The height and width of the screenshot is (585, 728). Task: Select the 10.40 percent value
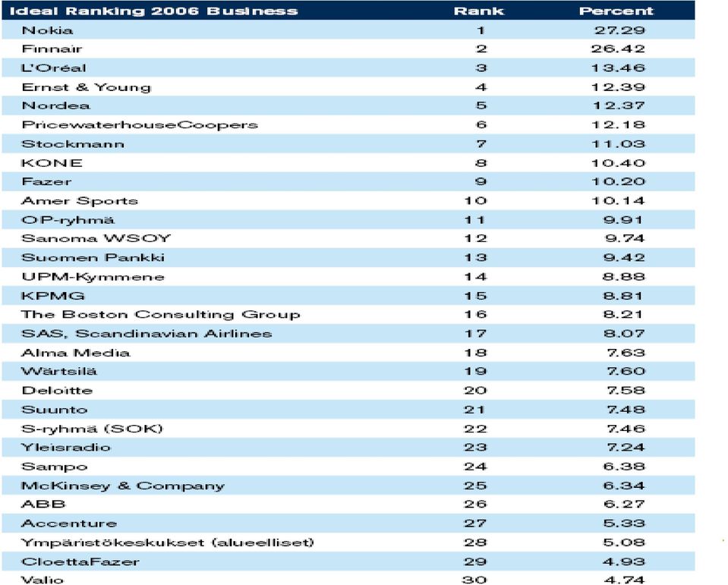[x=618, y=163]
